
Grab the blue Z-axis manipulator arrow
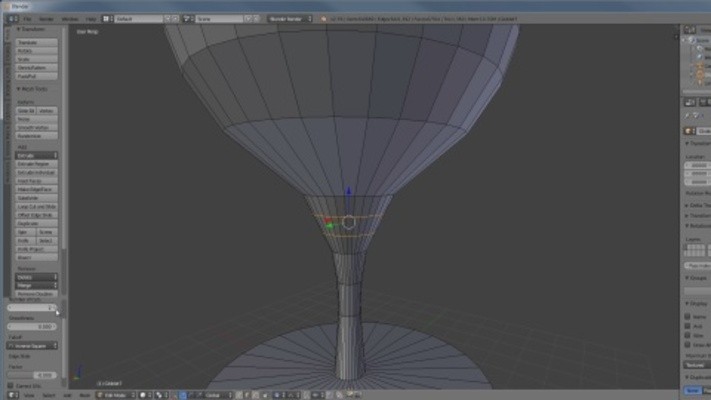click(348, 191)
